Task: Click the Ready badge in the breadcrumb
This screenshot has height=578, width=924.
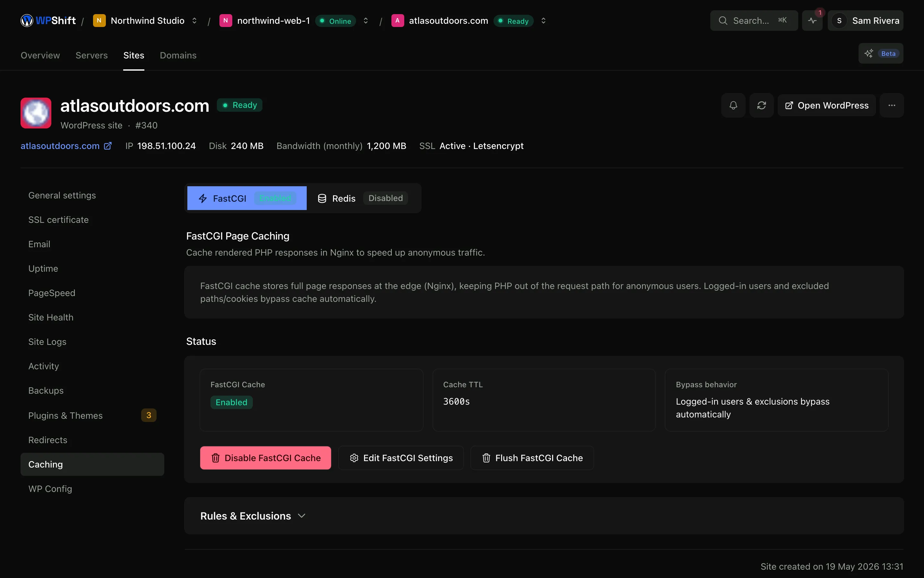Action: click(513, 21)
